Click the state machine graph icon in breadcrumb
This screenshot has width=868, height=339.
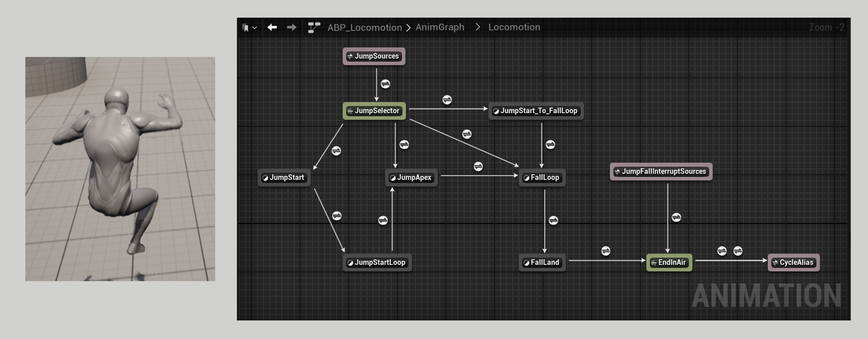314,28
